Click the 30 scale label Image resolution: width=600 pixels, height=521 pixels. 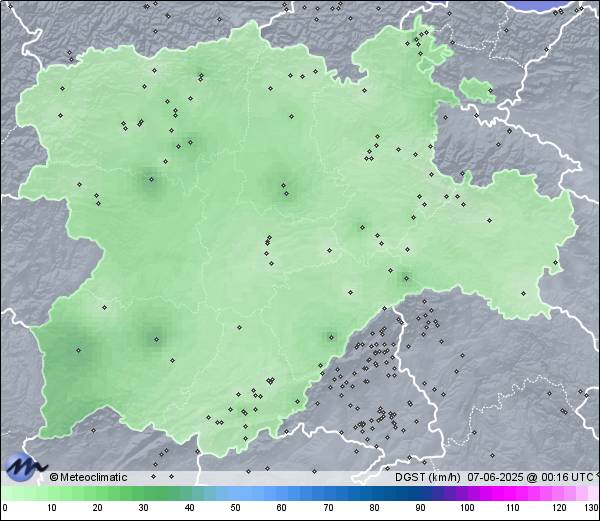pyautogui.click(x=143, y=508)
